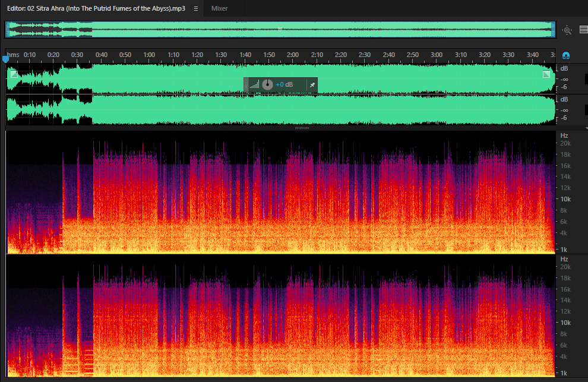The height and width of the screenshot is (382, 588).
Task: Click the -6 value on upper amplitude scale
Action: [564, 87]
